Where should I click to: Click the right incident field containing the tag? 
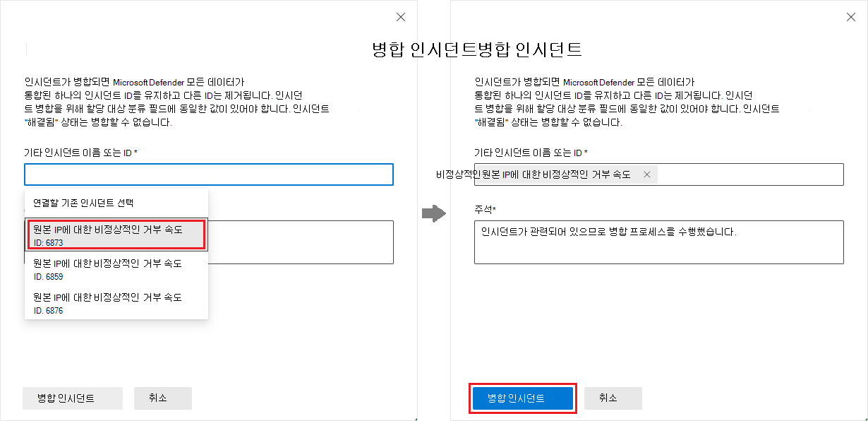pos(748,174)
